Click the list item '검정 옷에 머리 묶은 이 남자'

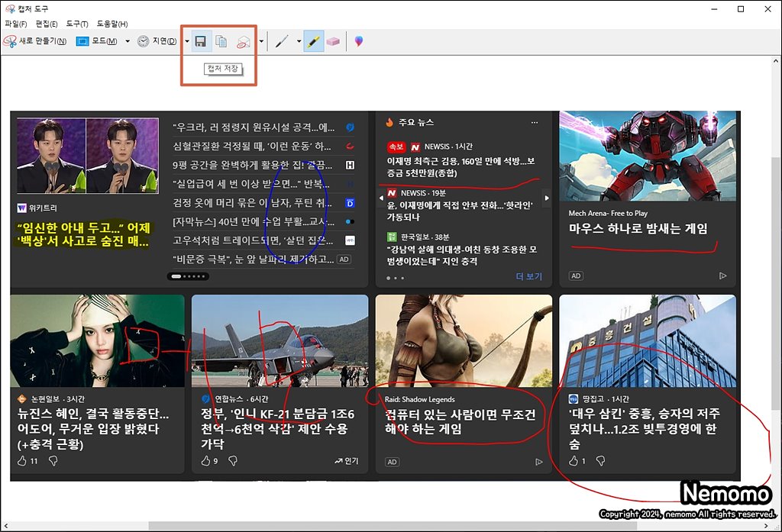coord(252,203)
